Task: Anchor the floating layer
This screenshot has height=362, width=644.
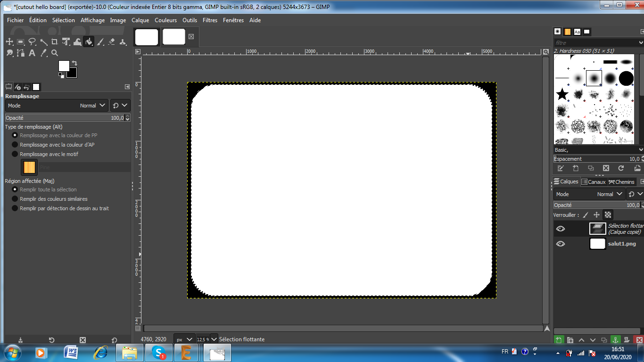Action: [x=615, y=340]
